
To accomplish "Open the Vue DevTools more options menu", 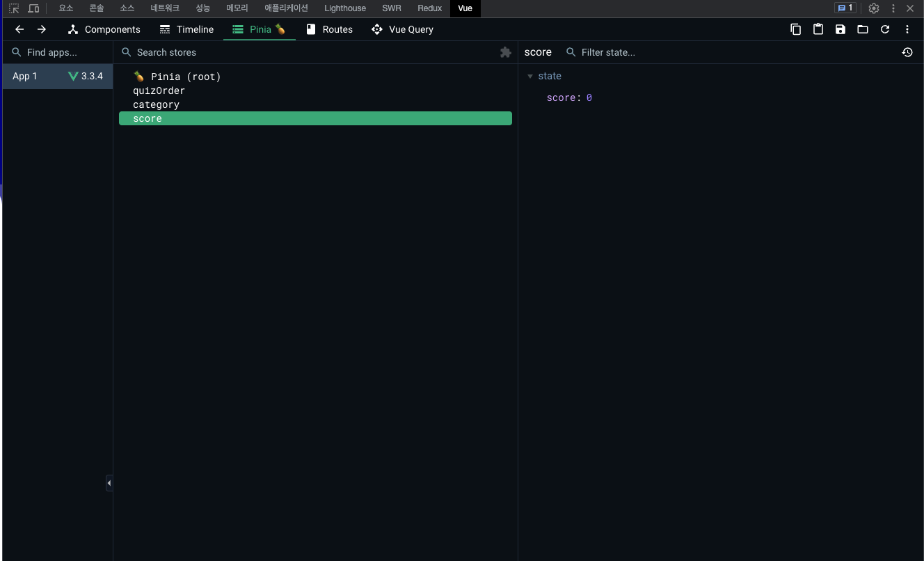I will [x=907, y=29].
